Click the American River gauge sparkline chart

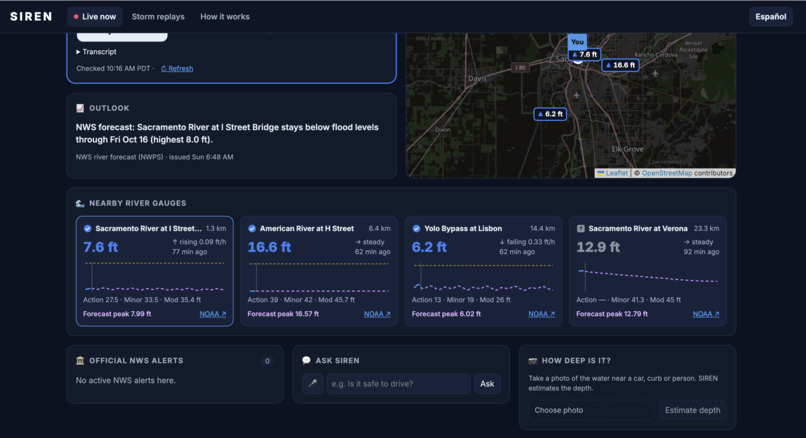click(319, 277)
